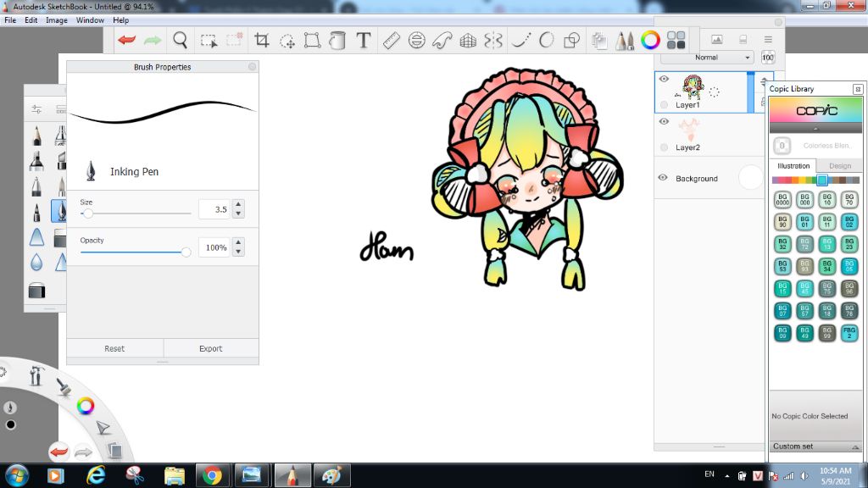The width and height of the screenshot is (868, 488).
Task: Pick the FBG 2 Copic color swatch
Action: 849,332
